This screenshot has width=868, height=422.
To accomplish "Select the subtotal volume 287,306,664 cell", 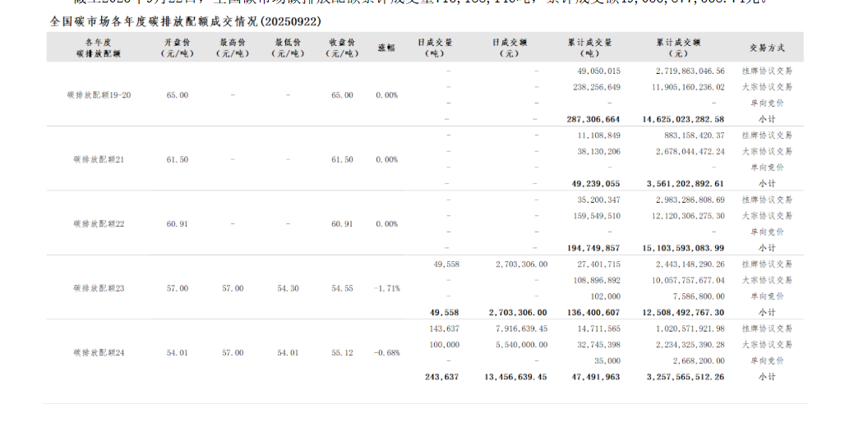I will pyautogui.click(x=593, y=119).
